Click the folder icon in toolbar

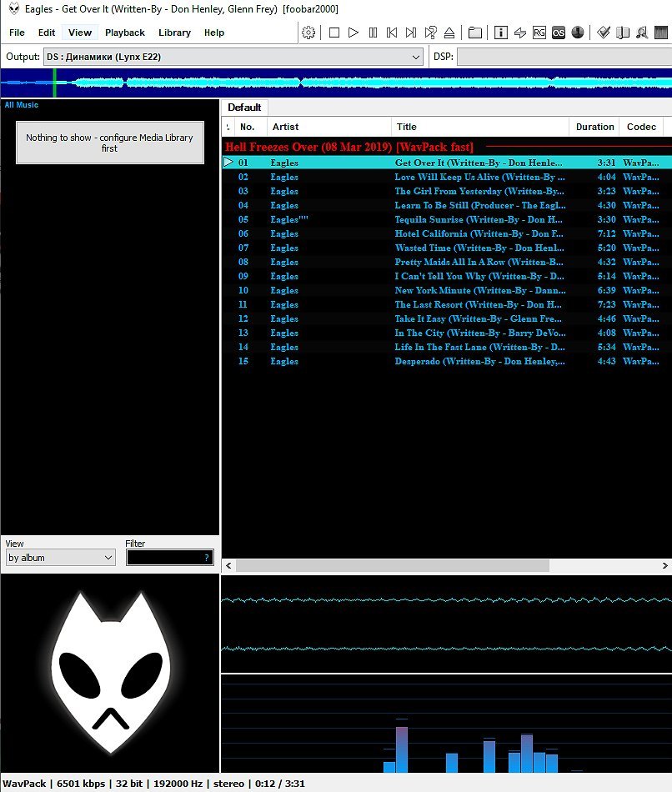(x=475, y=33)
